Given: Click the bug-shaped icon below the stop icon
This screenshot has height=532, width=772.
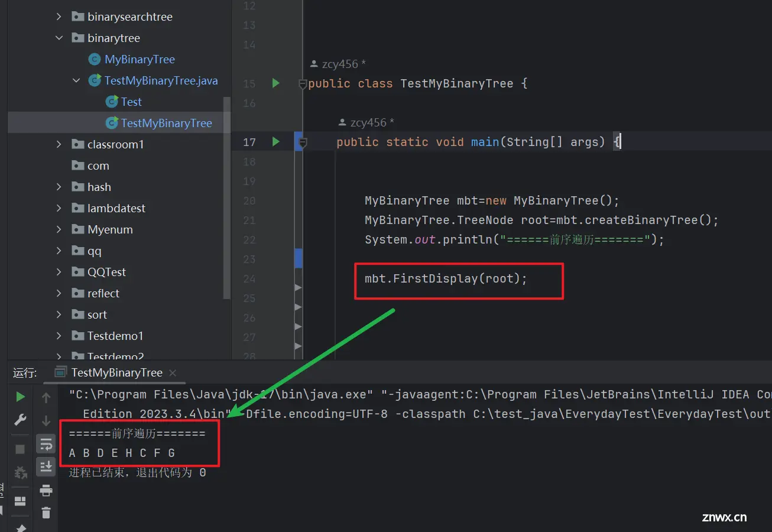Looking at the screenshot, I should coord(20,473).
